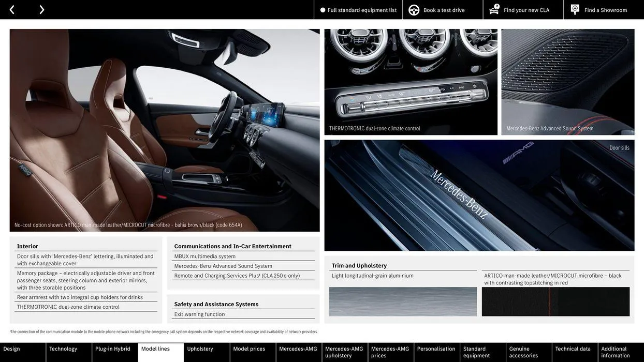Select the ARTICO black microfibre swatch
644x362 pixels.
click(556, 302)
